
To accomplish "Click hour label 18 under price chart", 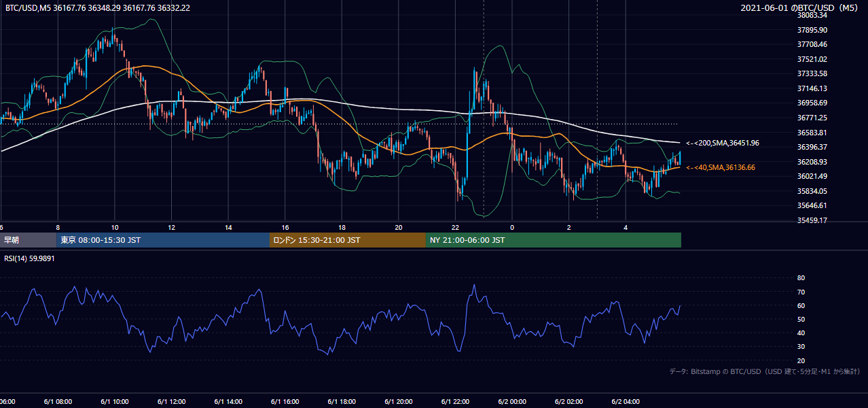I will click(x=342, y=227).
